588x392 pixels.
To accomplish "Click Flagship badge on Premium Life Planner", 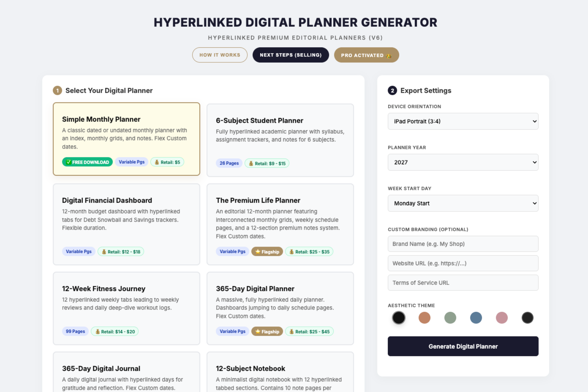I will click(x=267, y=251).
